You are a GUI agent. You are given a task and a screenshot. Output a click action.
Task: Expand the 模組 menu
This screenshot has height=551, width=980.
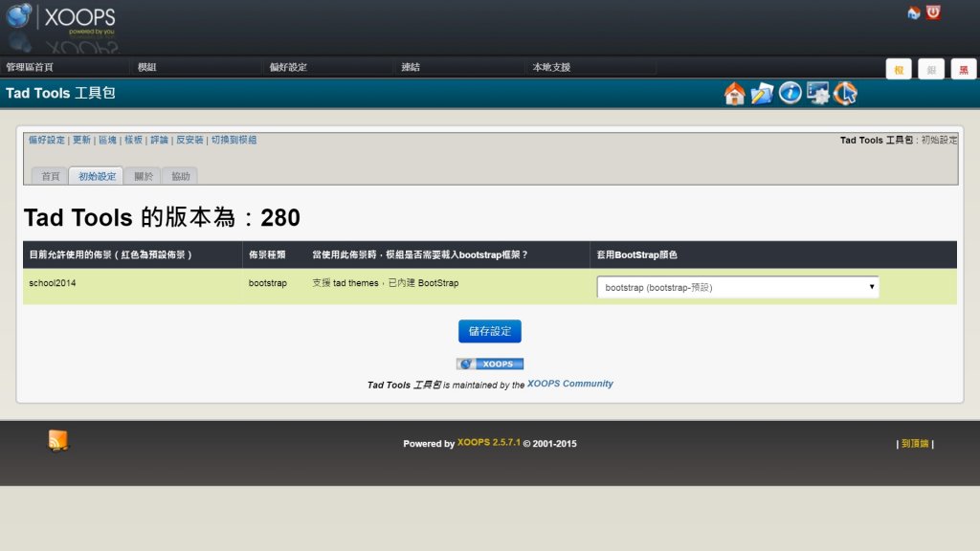[146, 67]
